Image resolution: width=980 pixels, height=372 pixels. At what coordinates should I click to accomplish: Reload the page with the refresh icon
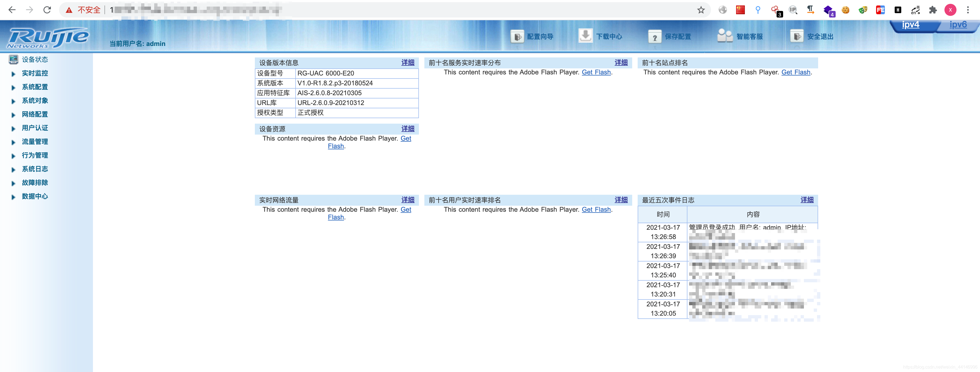click(x=47, y=10)
